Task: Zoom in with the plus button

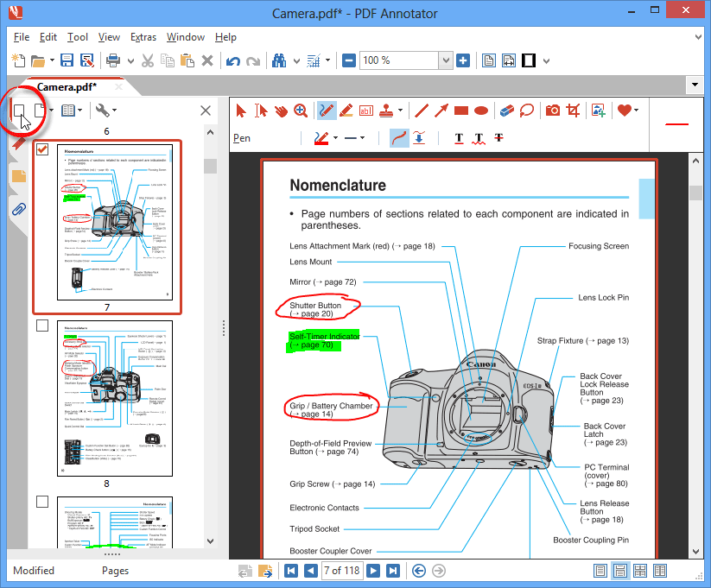Action: point(463,60)
